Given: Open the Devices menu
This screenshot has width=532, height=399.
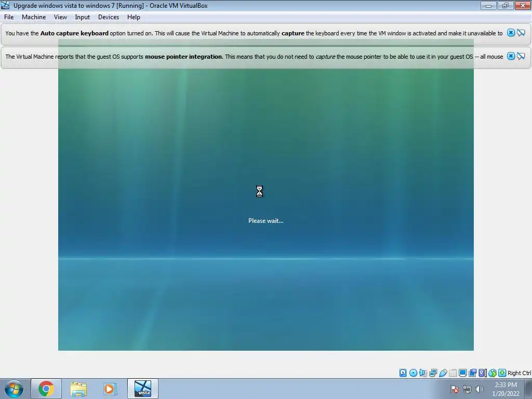Looking at the screenshot, I should point(109,17).
